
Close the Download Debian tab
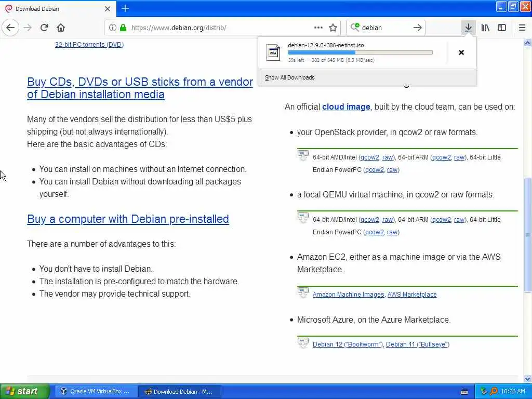(107, 9)
